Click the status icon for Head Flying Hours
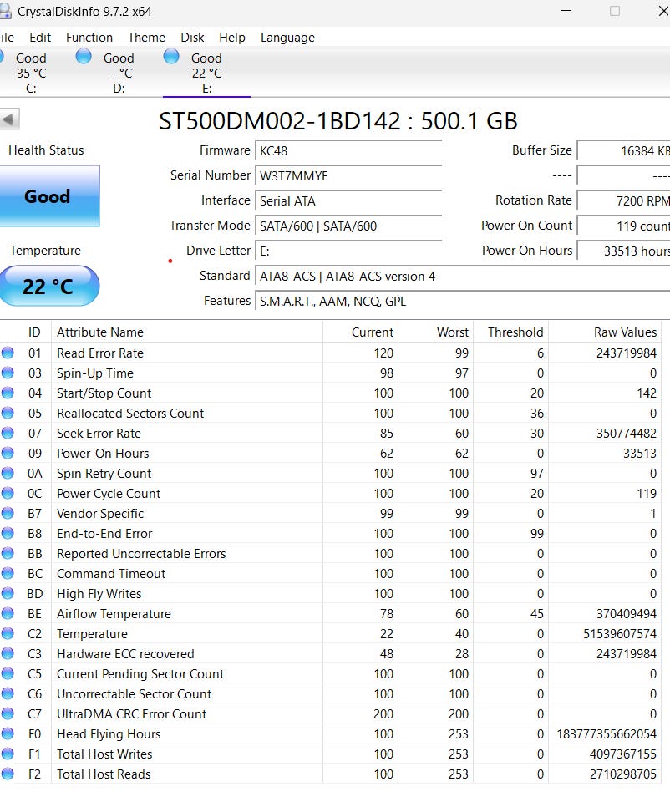This screenshot has height=812, width=670. click(x=8, y=733)
